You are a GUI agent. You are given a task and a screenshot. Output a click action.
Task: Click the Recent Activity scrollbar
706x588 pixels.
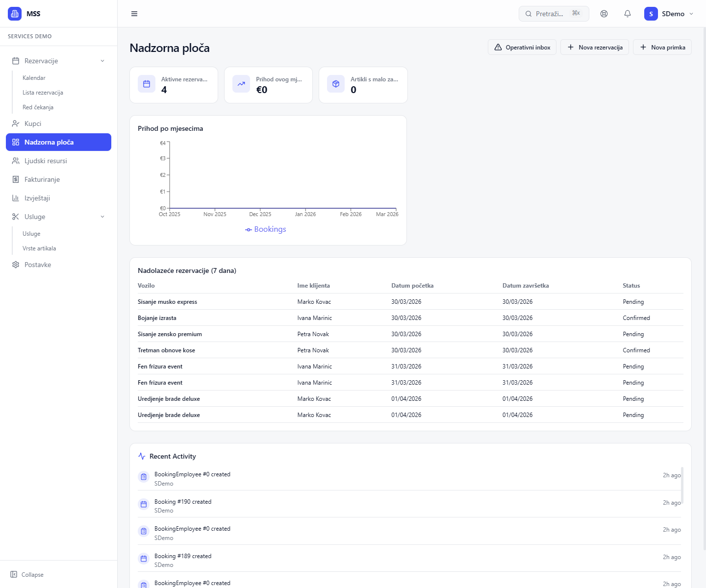(682, 485)
